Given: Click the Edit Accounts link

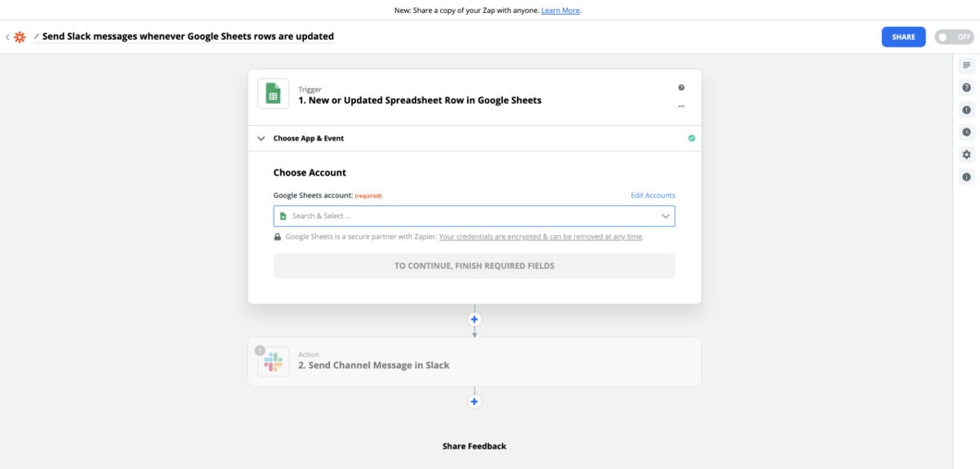Looking at the screenshot, I should [x=653, y=195].
